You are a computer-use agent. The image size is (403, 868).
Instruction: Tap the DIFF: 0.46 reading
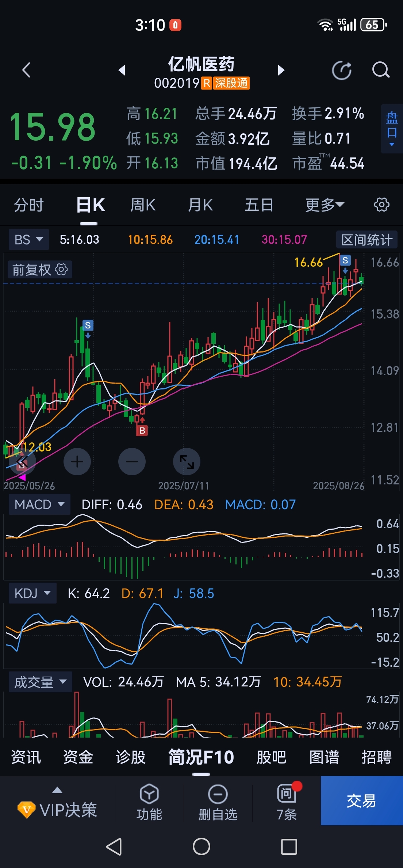point(112,505)
